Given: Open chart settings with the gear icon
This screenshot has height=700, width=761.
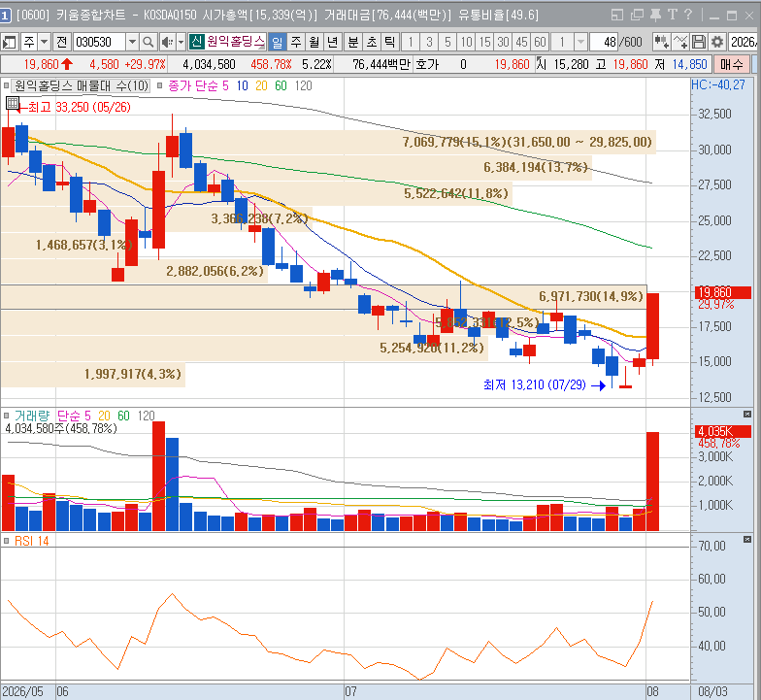Looking at the screenshot, I should click(717, 43).
